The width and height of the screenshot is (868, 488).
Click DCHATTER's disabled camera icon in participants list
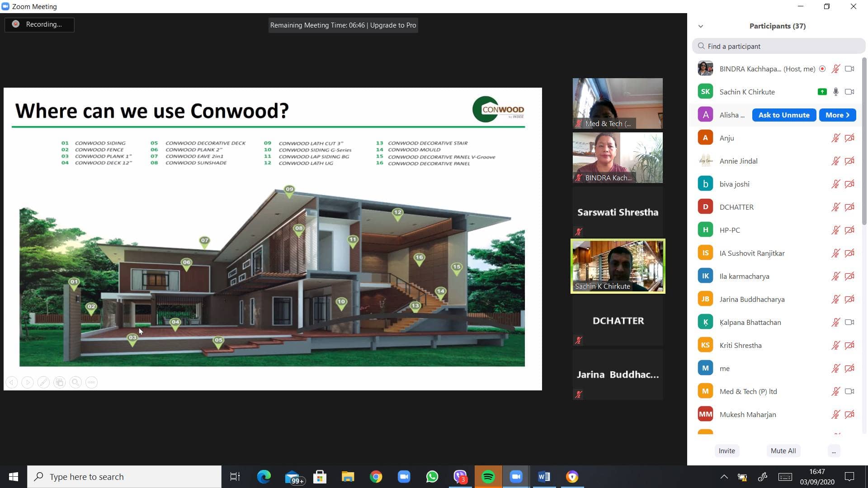click(x=849, y=207)
